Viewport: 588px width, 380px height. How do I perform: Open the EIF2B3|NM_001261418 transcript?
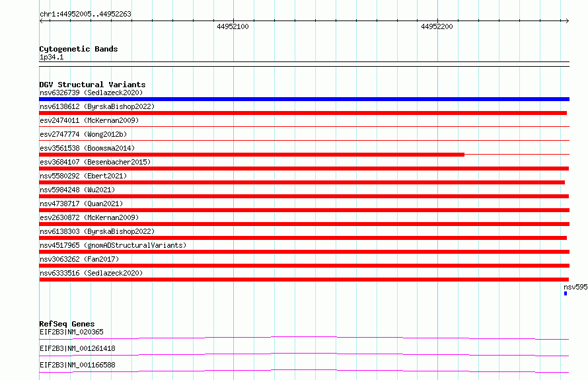pos(77,348)
